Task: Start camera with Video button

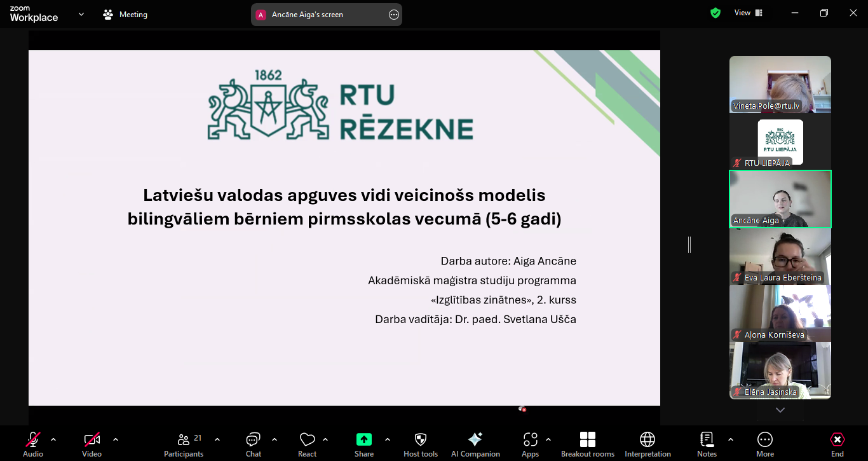Action: 92,444
